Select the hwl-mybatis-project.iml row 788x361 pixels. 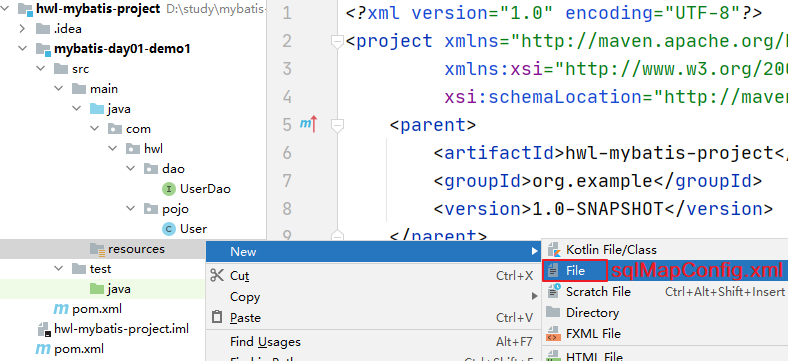click(x=103, y=329)
